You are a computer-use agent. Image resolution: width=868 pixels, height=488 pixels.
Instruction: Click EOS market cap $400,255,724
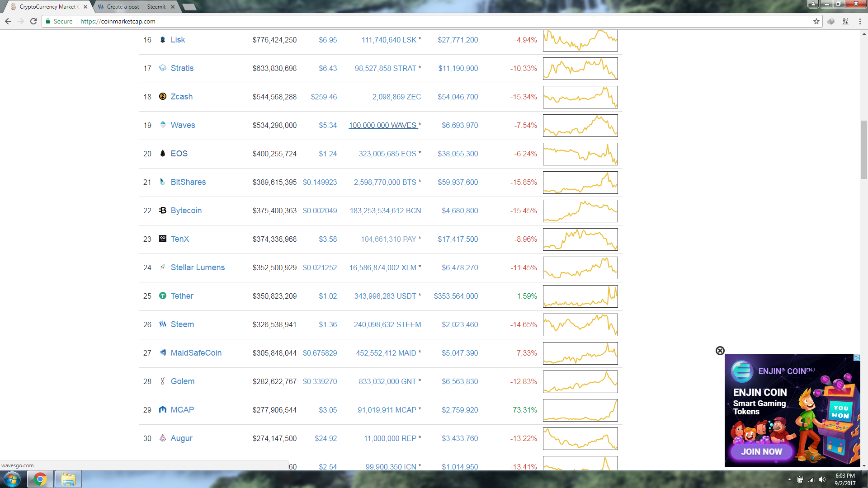click(x=274, y=154)
